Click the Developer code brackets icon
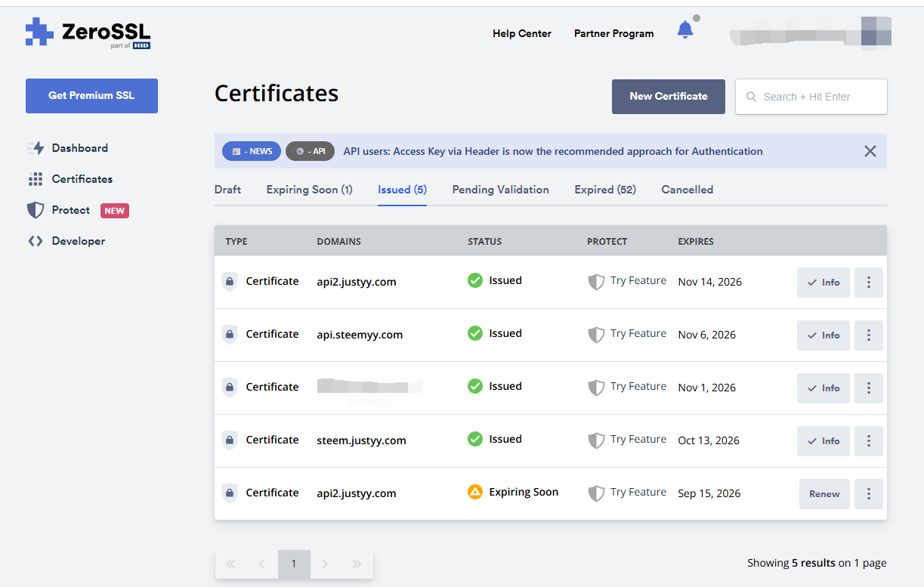 36,241
